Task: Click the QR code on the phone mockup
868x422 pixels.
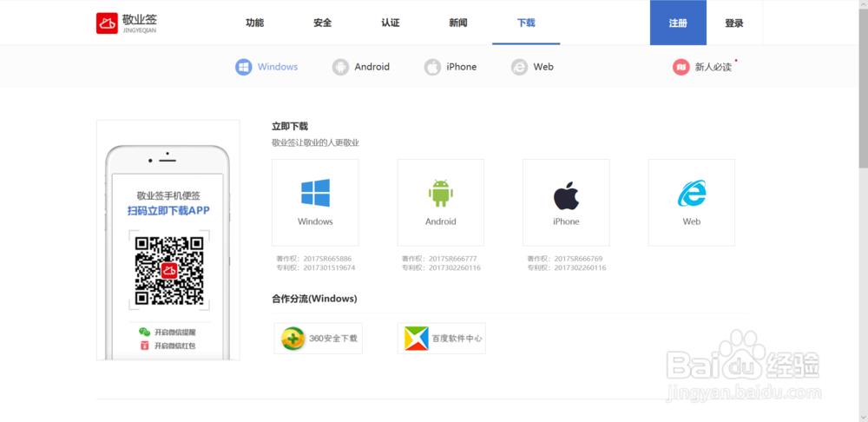Action: pos(169,271)
